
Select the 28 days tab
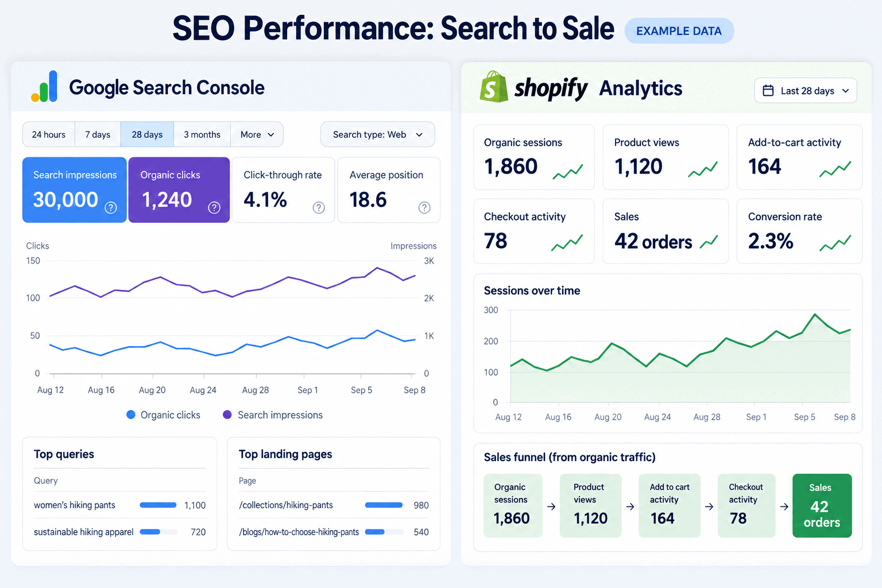point(147,134)
